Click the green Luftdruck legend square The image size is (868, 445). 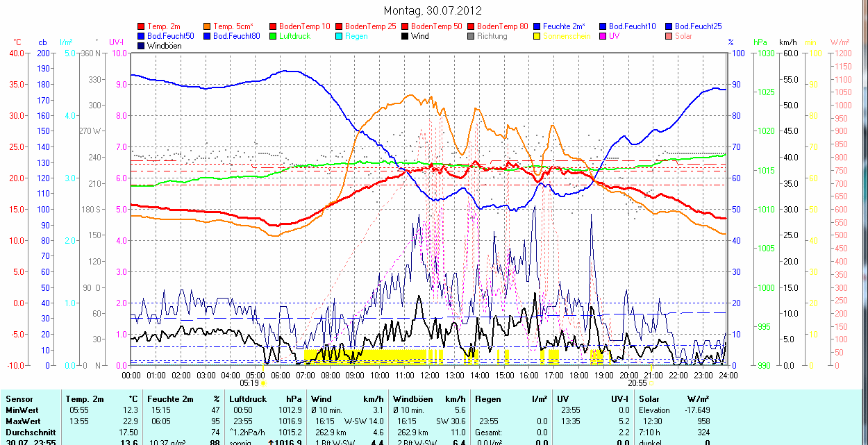(x=274, y=36)
